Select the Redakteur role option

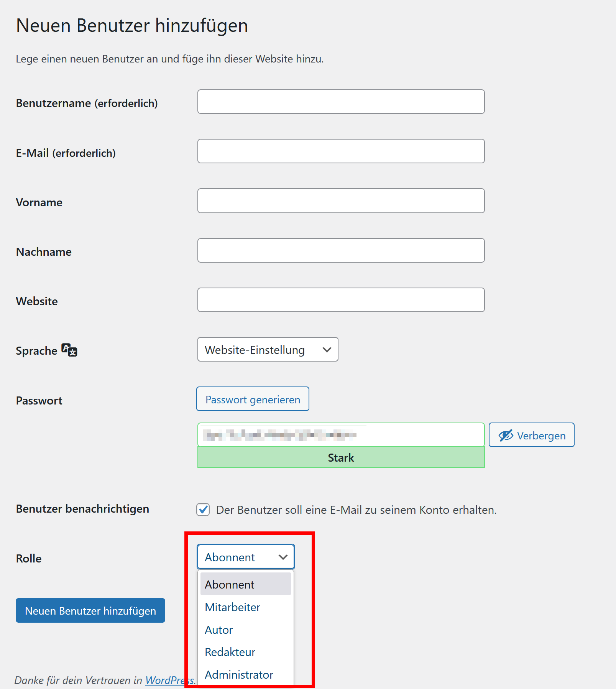[x=245, y=652]
